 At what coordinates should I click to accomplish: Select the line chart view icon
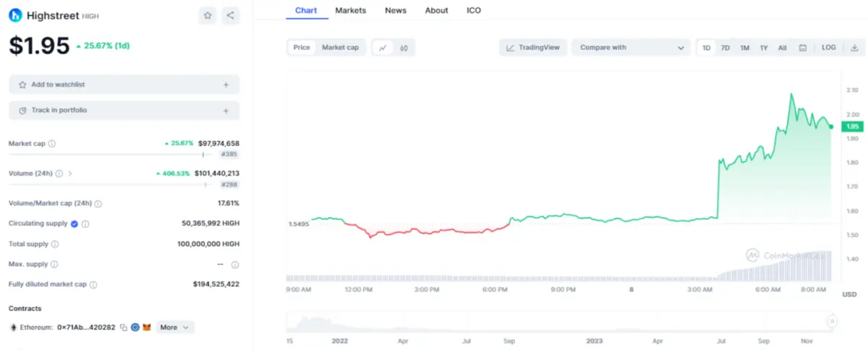[x=383, y=48]
